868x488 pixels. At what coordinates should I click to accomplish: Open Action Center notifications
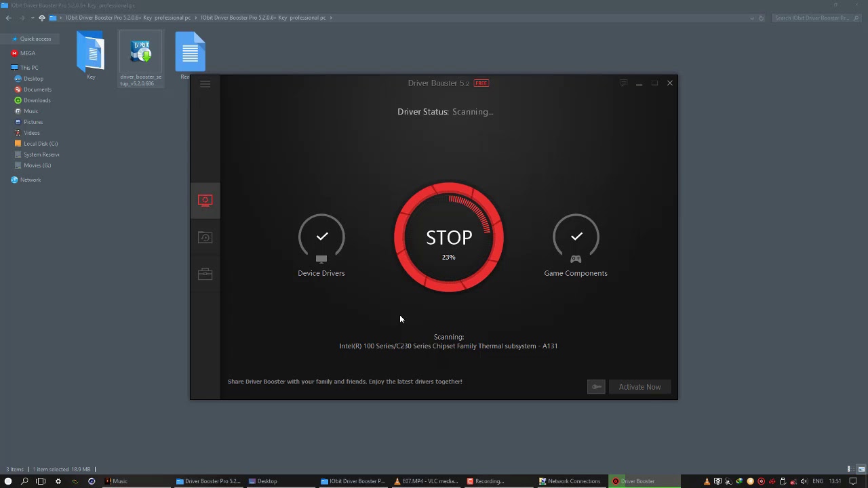click(854, 481)
